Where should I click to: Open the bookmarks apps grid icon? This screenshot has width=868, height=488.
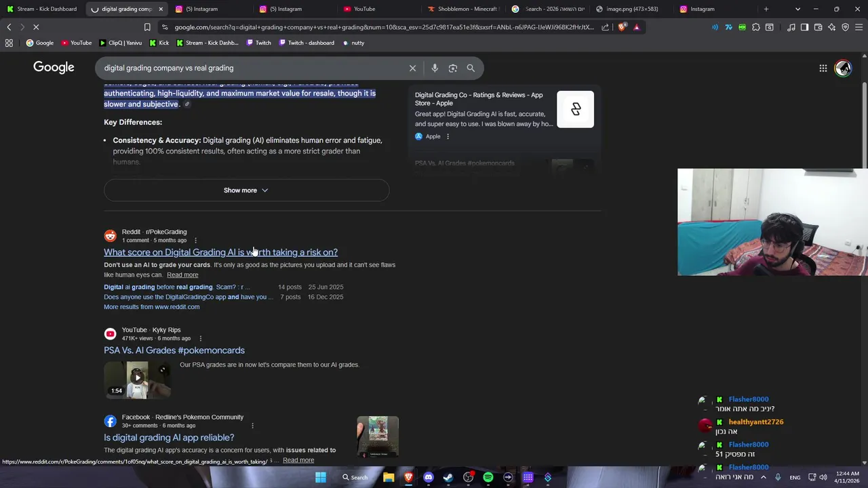[x=9, y=43]
